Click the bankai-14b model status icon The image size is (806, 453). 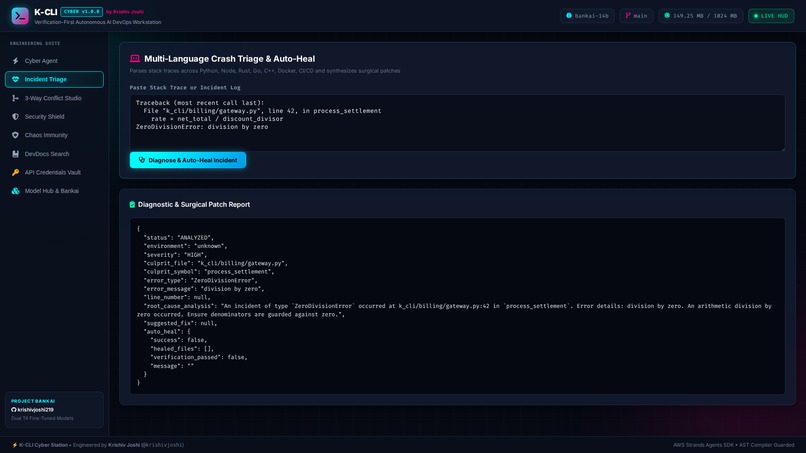click(569, 16)
